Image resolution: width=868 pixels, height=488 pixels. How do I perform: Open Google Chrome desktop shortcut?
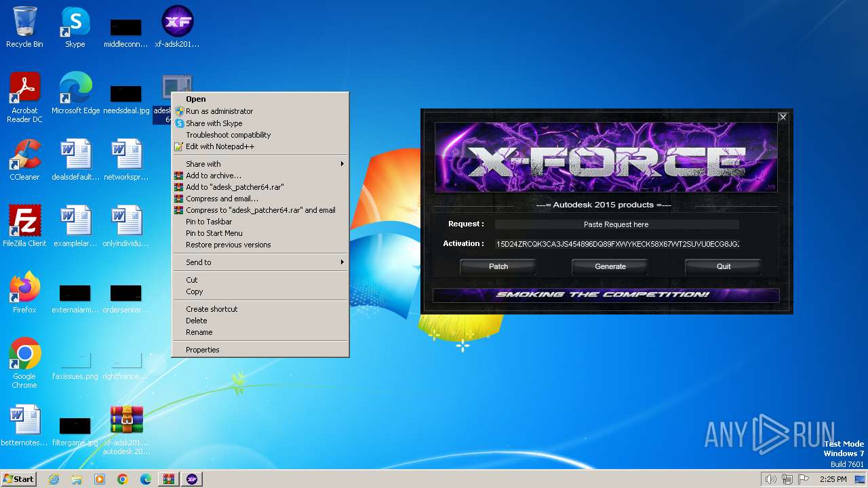click(x=24, y=363)
